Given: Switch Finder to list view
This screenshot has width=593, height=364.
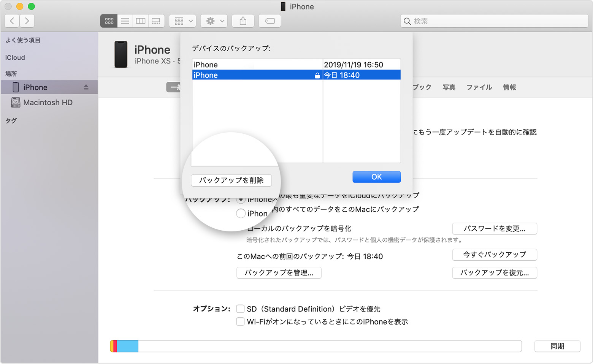Looking at the screenshot, I should 125,21.
